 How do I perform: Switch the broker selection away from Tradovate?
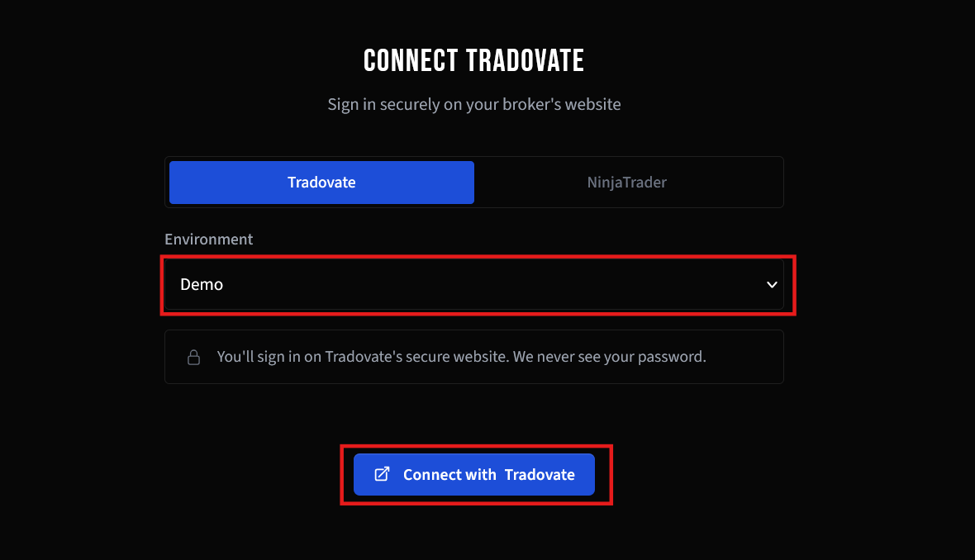point(626,182)
